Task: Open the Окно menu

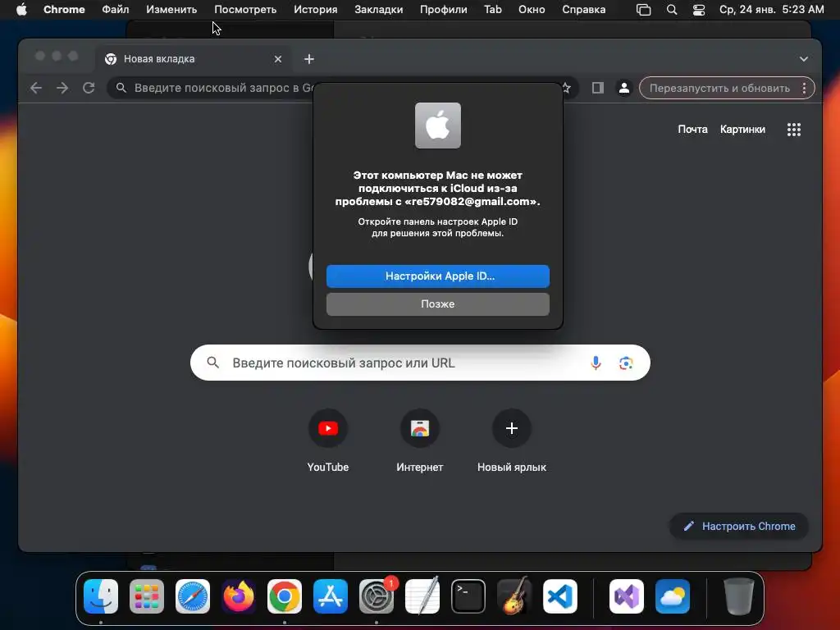Action: pyautogui.click(x=532, y=10)
